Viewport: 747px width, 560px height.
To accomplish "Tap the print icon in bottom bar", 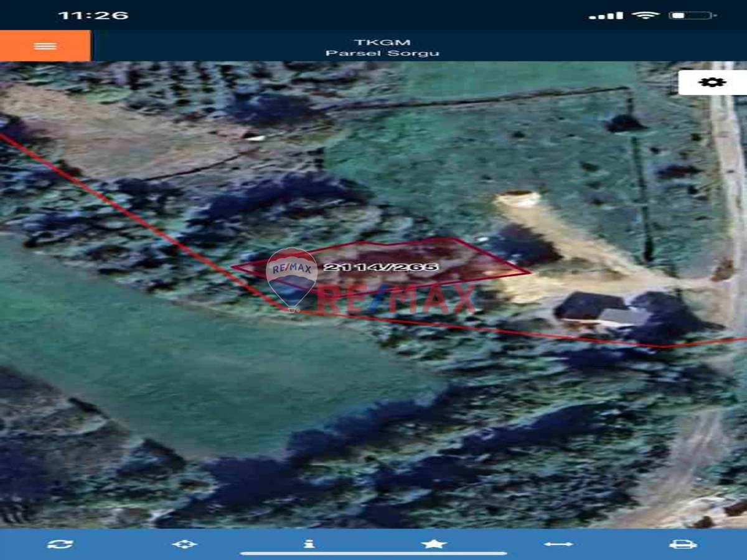I will [683, 544].
